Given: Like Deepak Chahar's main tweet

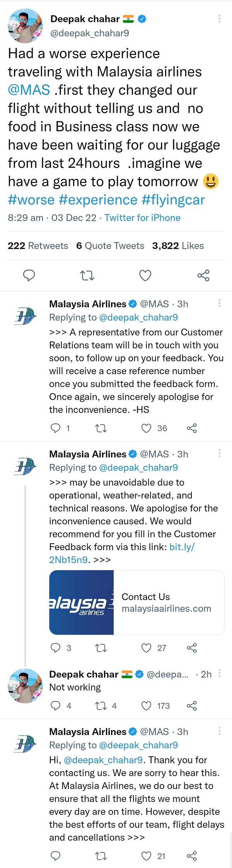Looking at the screenshot, I should pos(145,276).
